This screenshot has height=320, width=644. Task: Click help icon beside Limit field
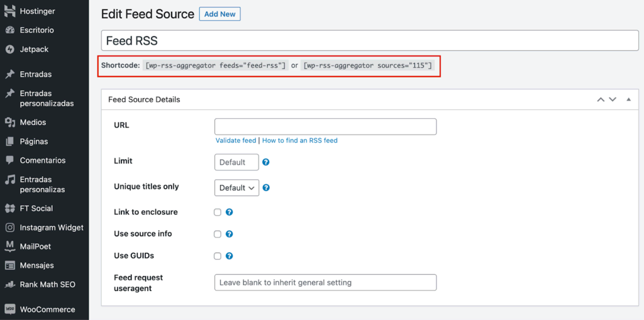coord(266,162)
